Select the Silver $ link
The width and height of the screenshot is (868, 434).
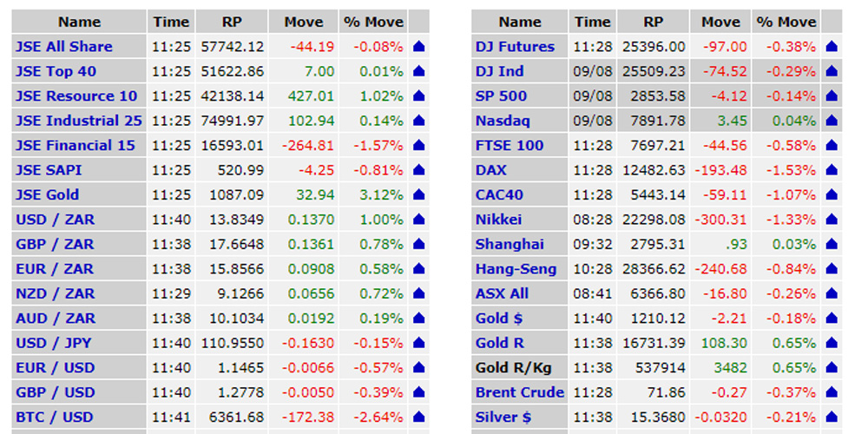pyautogui.click(x=503, y=418)
